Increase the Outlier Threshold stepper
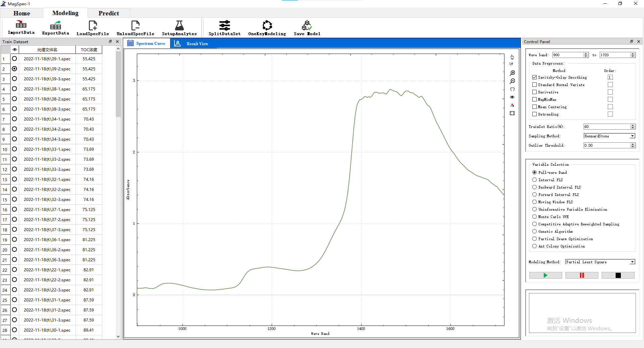644x348 pixels. tap(633, 144)
